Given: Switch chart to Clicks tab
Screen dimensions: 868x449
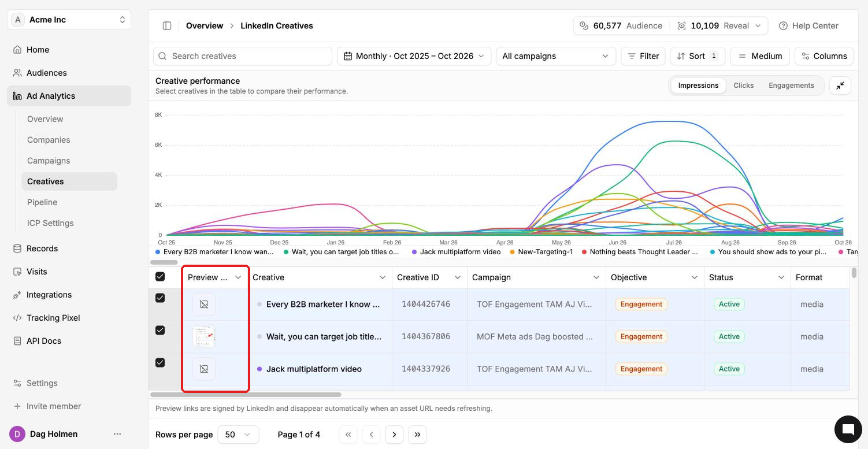Looking at the screenshot, I should coord(743,86).
